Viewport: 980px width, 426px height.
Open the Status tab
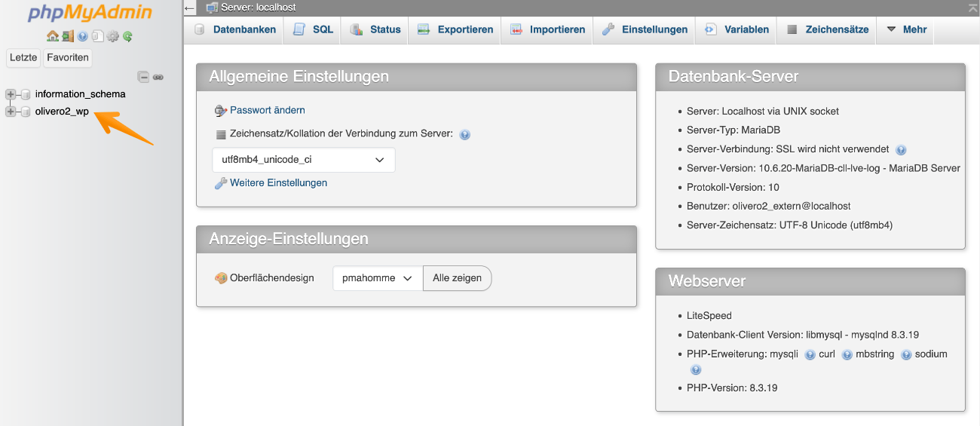coord(375,29)
